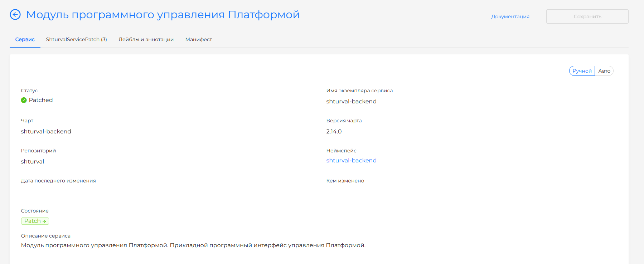This screenshot has height=264, width=644.
Task: Click shturval-backend under Имя экземпляра сервиса
Action: pos(352,102)
